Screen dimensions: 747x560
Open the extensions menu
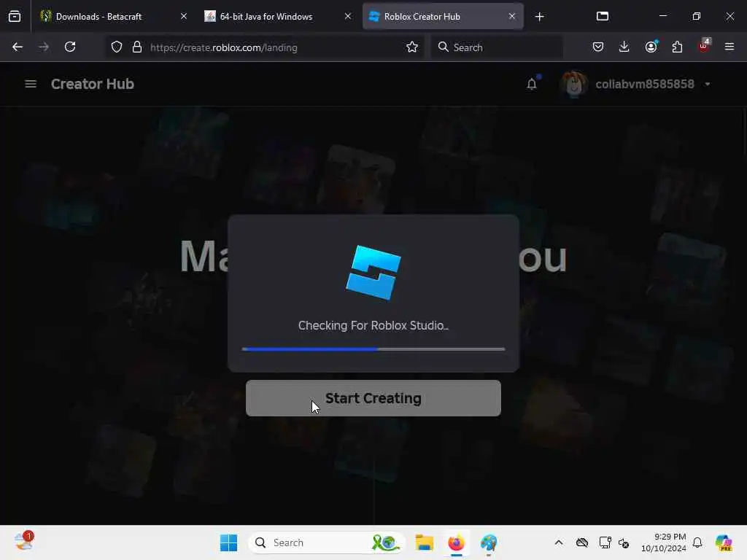click(677, 47)
